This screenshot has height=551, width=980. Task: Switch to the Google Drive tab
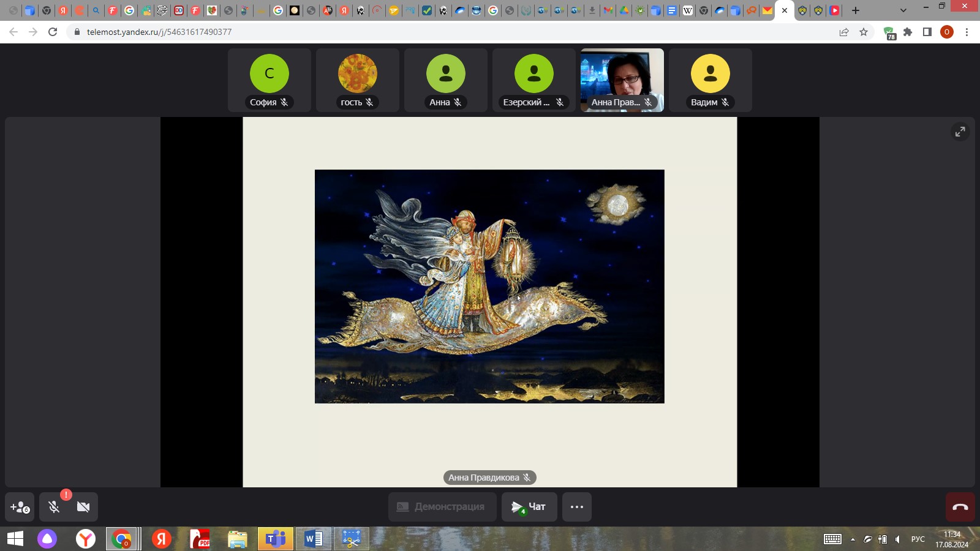pos(624,10)
